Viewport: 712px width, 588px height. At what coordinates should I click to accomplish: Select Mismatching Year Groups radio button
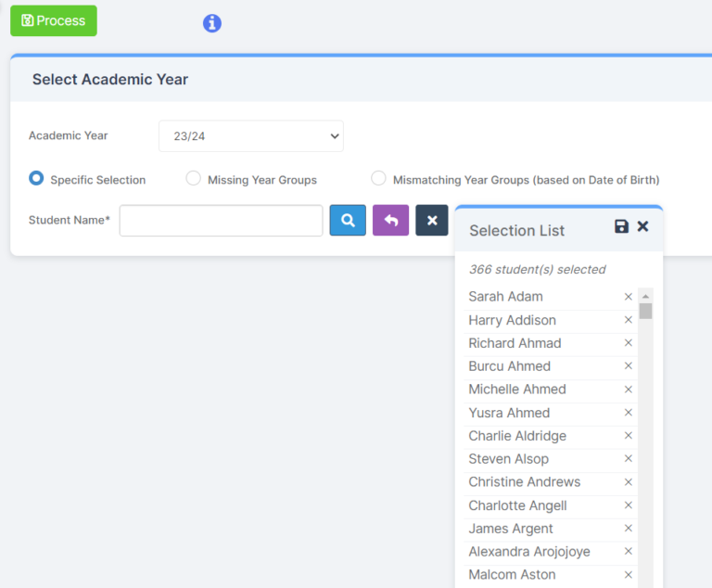coord(378,178)
